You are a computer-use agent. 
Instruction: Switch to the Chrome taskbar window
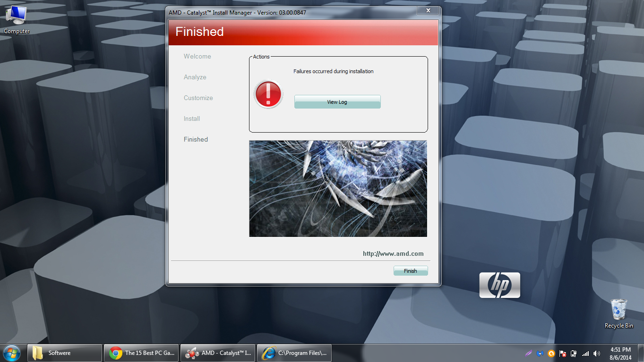141,353
